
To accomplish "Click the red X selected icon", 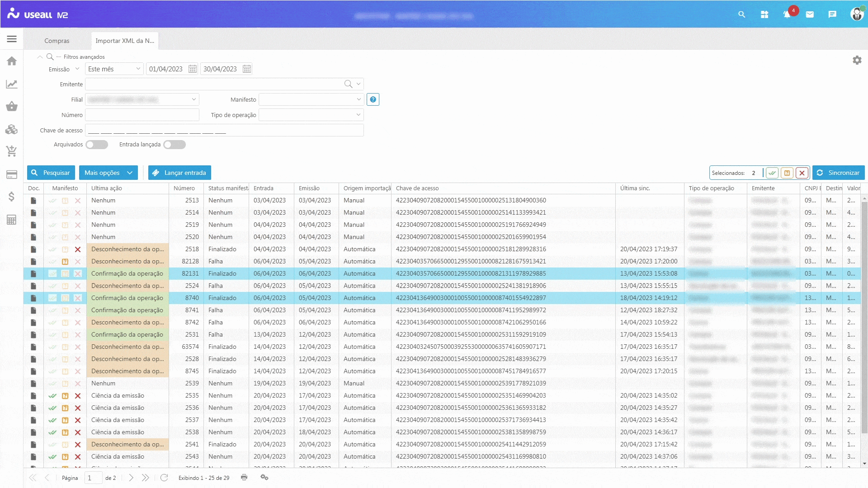I will point(802,173).
